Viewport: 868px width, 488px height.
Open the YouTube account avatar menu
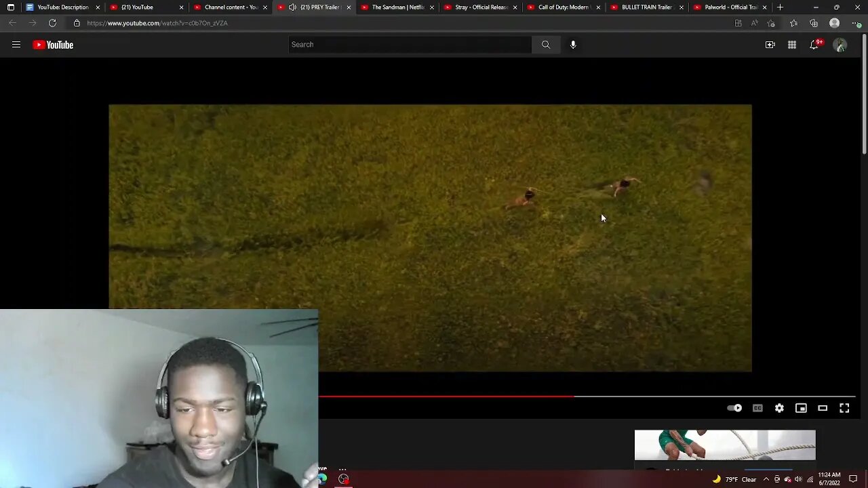coord(840,45)
